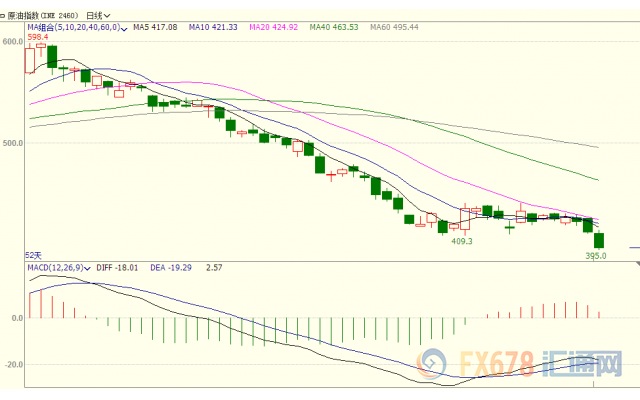Select the MA10 421.33 value label
Image resolution: width=640 pixels, height=400 pixels.
[x=213, y=27]
